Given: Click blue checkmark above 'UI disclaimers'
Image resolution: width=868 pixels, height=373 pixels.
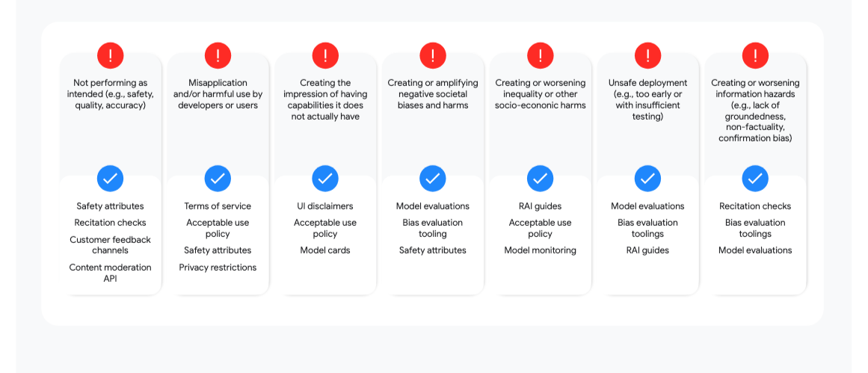Looking at the screenshot, I should (x=325, y=179).
